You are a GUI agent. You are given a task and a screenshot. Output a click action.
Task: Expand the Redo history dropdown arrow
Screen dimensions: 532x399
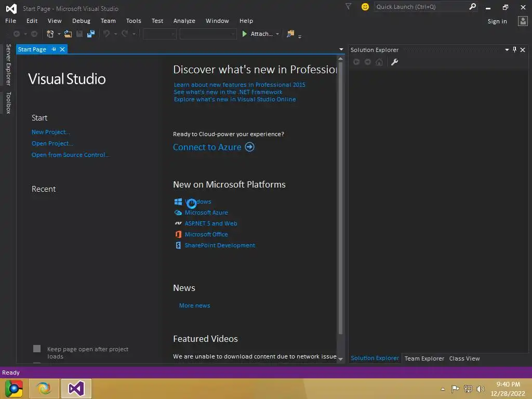click(x=134, y=34)
